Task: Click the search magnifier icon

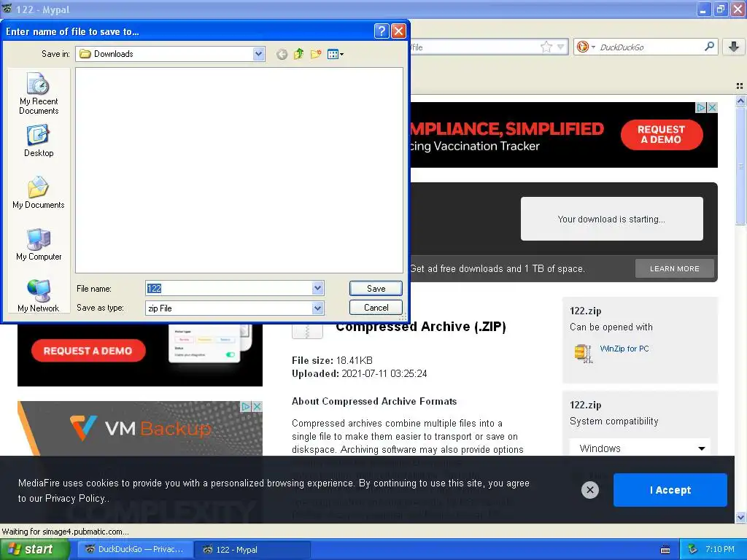Action: pos(709,47)
